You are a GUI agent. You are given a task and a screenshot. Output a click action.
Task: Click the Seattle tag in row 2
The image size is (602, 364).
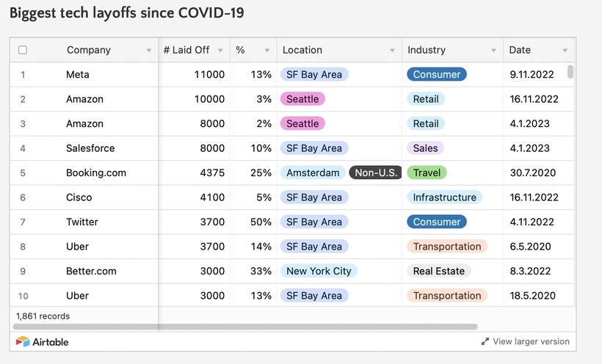click(302, 99)
